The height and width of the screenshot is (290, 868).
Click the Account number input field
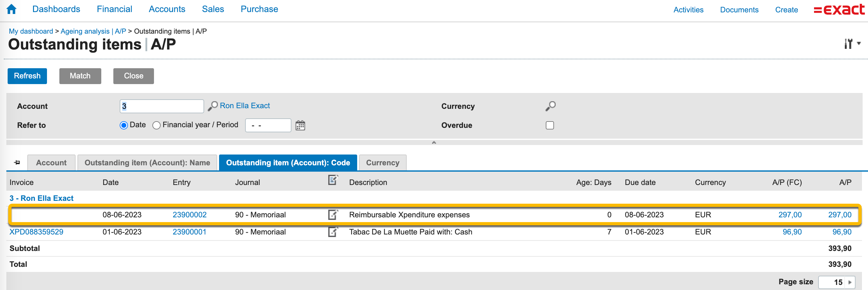pyautogui.click(x=161, y=106)
